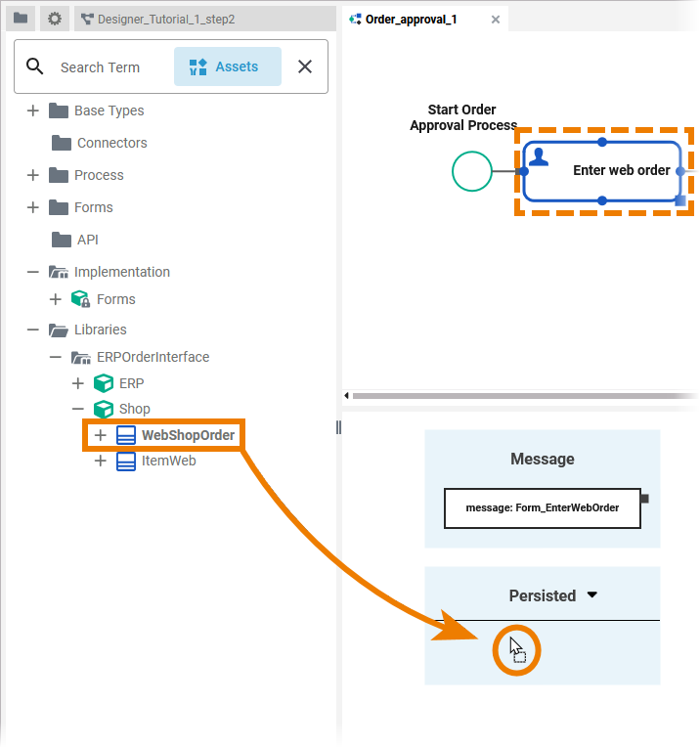Collapse the Libraries folder

tap(33, 330)
